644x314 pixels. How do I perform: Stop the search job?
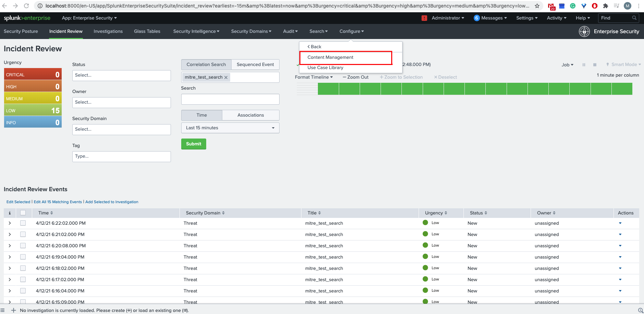(x=595, y=65)
